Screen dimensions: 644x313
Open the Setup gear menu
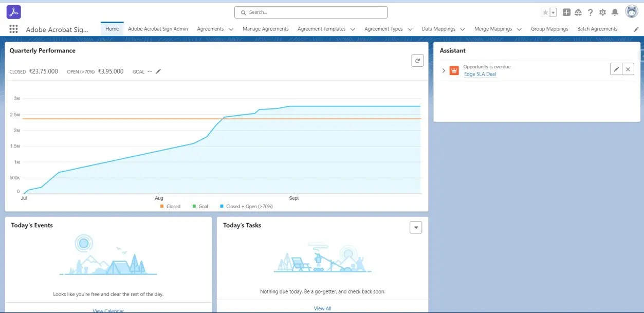602,12
